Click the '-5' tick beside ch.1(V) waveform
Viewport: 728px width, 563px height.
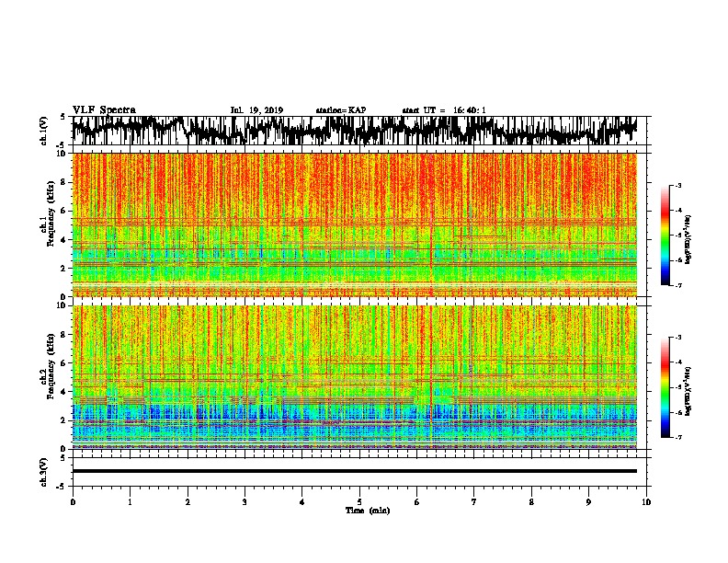63,145
